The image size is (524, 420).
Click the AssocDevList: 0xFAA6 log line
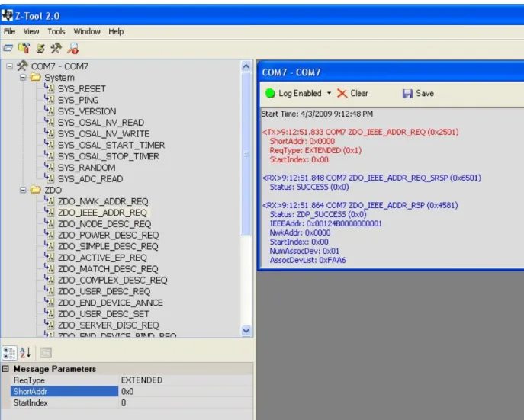(307, 260)
